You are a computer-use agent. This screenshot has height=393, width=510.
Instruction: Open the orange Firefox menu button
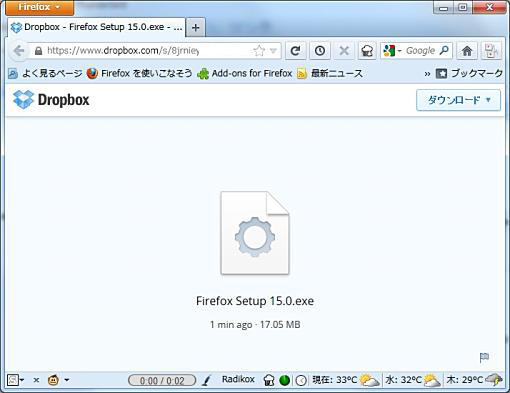pyautogui.click(x=39, y=7)
